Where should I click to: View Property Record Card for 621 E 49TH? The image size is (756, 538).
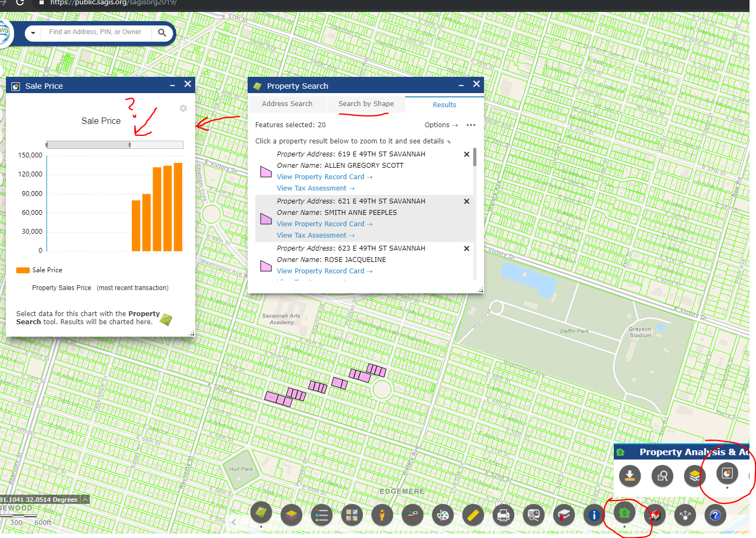[324, 224]
